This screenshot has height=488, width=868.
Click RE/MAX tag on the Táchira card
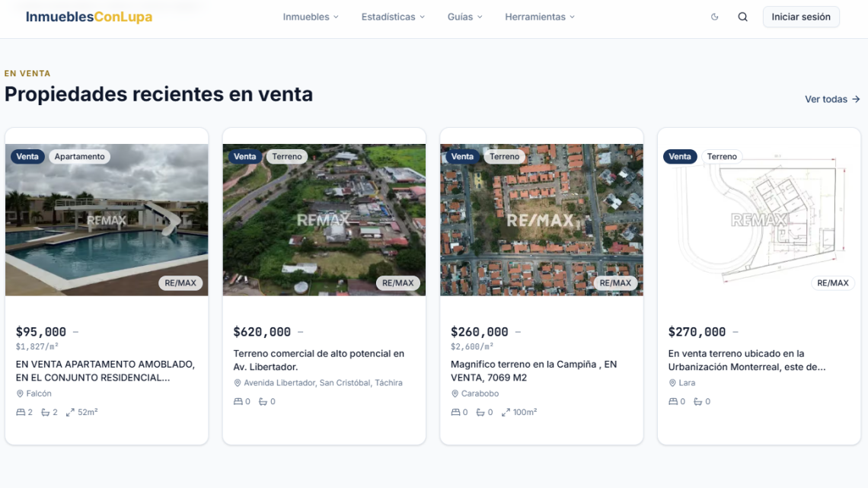(398, 282)
